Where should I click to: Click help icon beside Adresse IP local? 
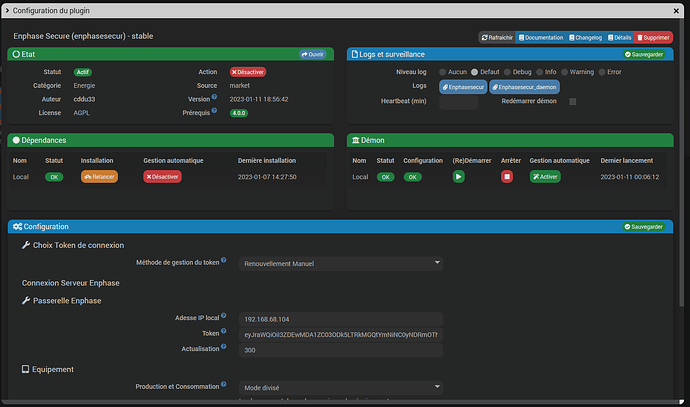[x=224, y=315]
